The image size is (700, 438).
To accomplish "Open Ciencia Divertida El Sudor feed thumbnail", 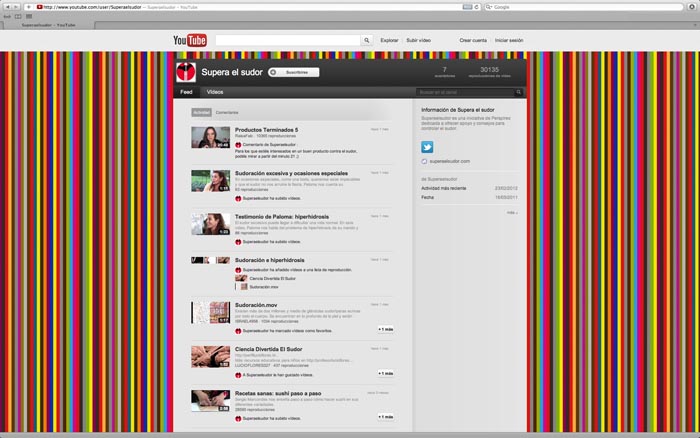I will [210, 357].
